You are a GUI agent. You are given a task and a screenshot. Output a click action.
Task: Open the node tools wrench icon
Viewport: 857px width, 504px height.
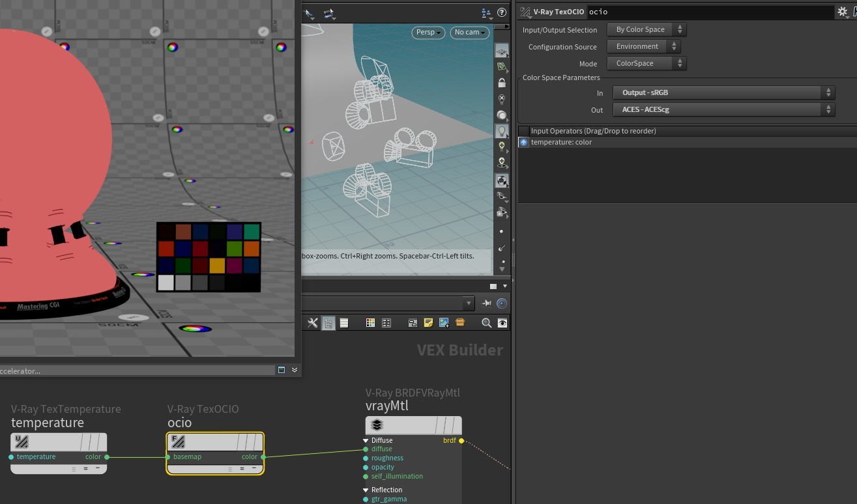tap(312, 323)
